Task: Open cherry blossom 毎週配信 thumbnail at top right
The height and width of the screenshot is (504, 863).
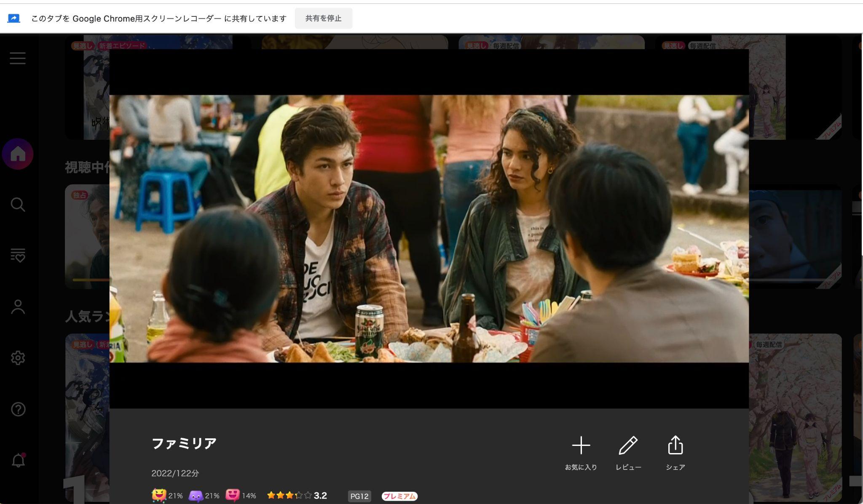Action: (795, 87)
